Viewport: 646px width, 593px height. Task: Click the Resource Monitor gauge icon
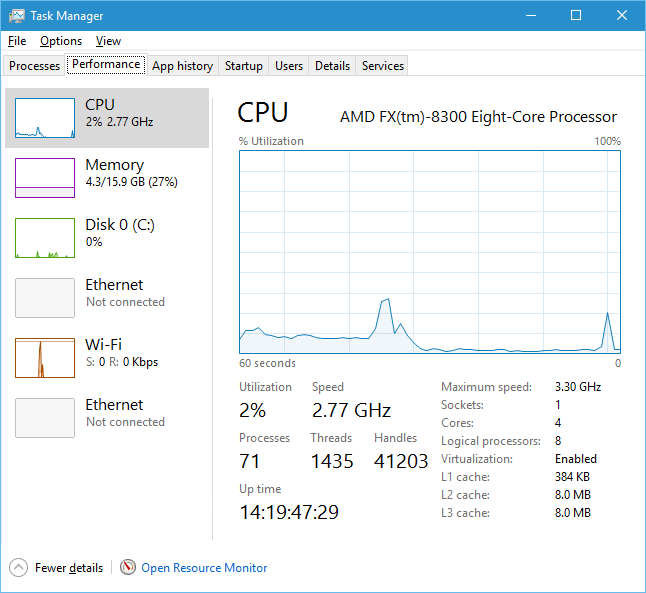pyautogui.click(x=128, y=568)
